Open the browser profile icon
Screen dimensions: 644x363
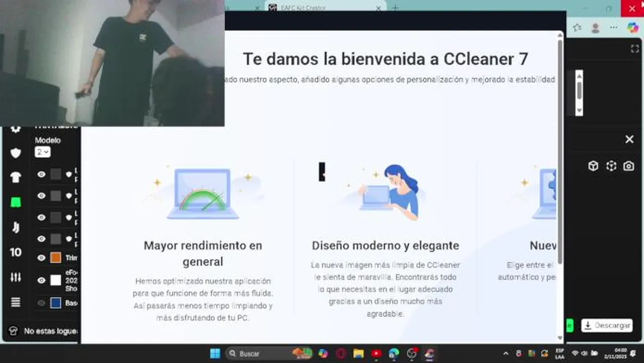(596, 28)
